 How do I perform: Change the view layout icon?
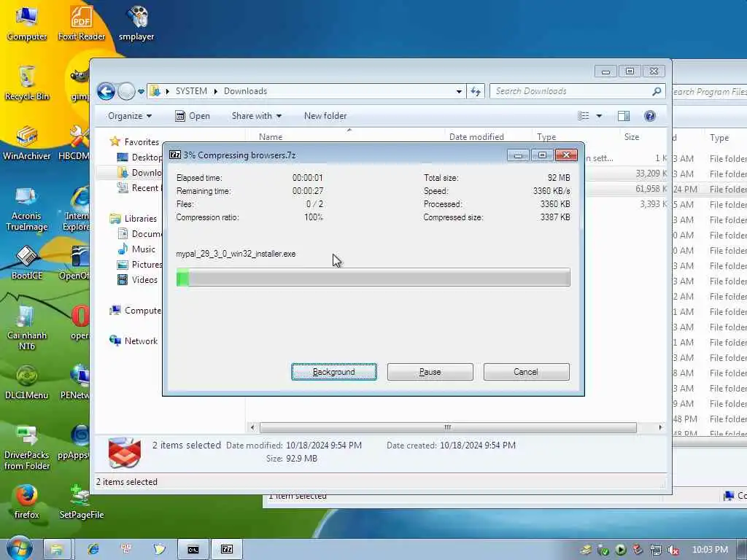tap(584, 116)
